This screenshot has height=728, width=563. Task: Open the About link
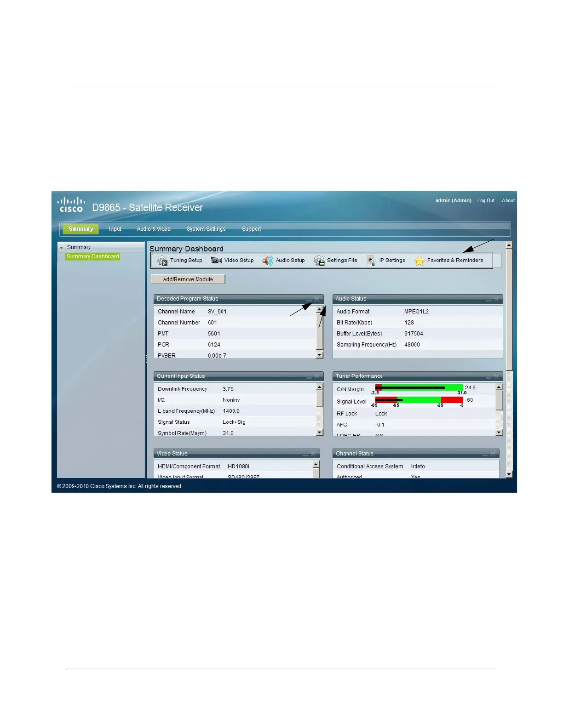tap(508, 201)
